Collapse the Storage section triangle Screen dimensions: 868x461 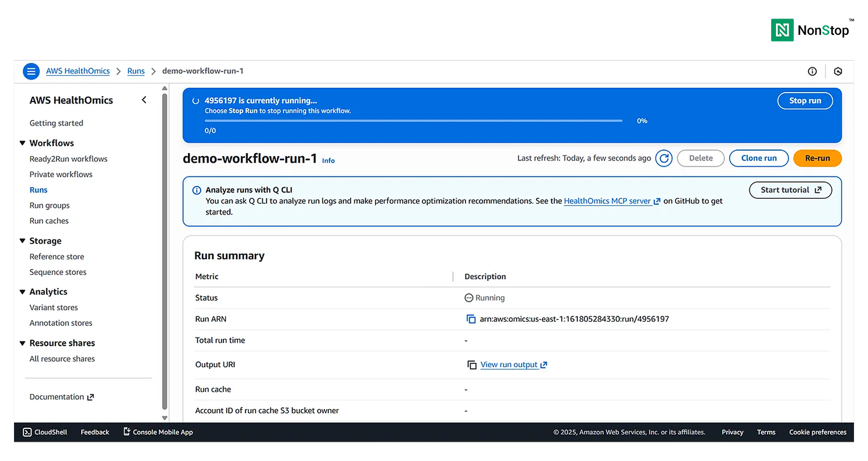coord(22,241)
